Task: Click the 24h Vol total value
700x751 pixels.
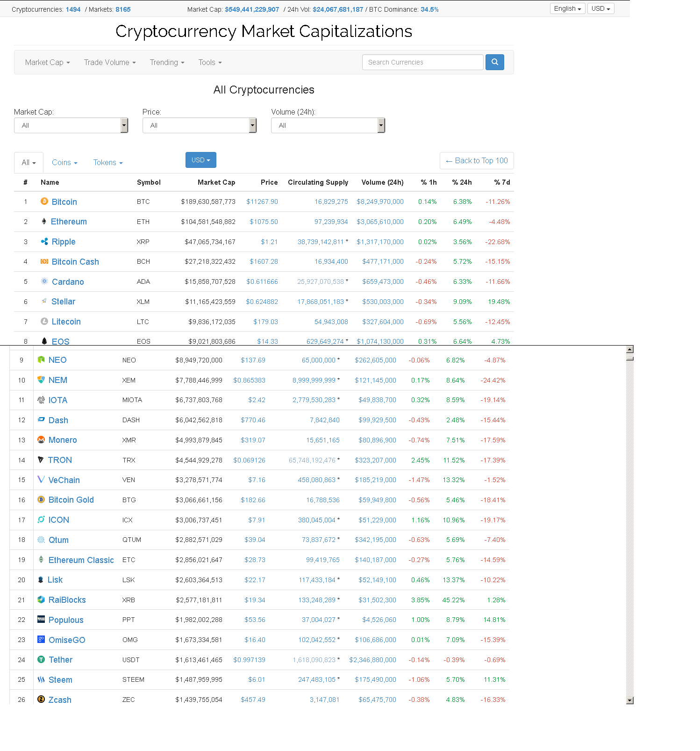Action: (x=338, y=9)
